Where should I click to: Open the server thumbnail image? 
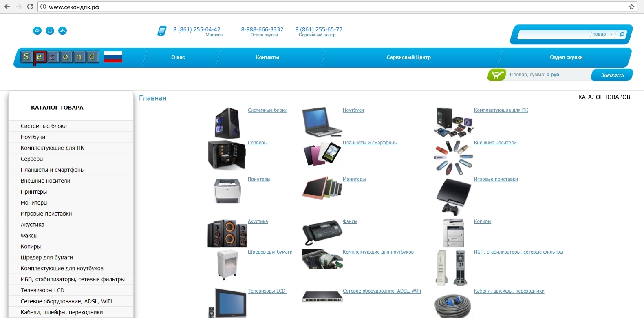pos(227,155)
